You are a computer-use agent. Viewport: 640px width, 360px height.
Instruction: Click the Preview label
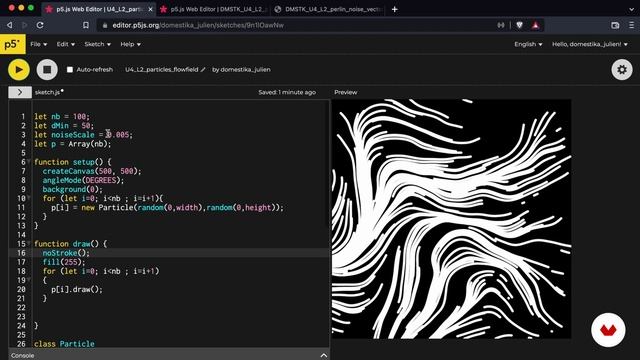click(x=346, y=92)
